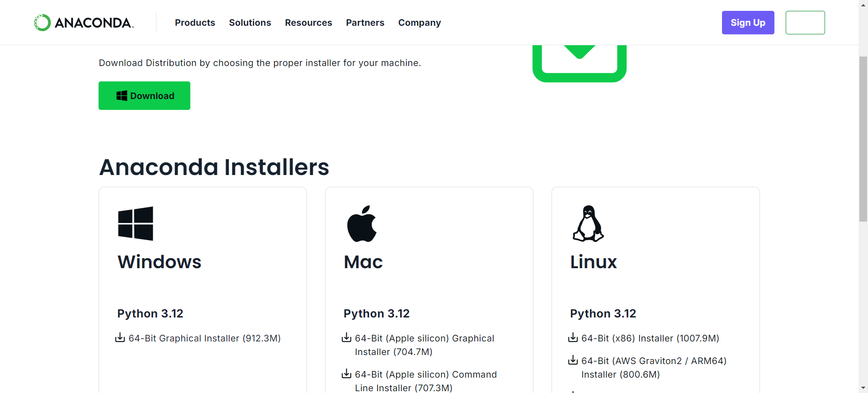Image resolution: width=868 pixels, height=393 pixels.
Task: Click download icon beside AWS Graviton2 / ARM64 Installer
Action: (573, 360)
